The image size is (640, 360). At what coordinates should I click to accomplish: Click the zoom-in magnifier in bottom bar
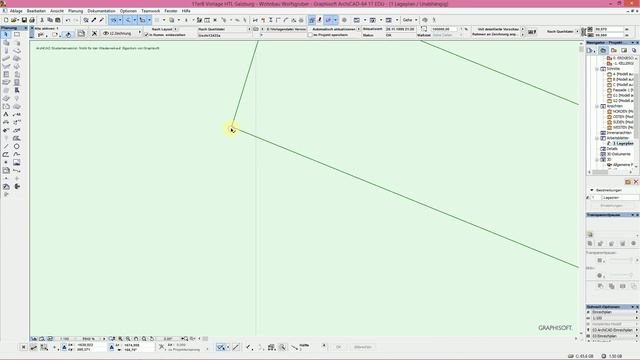tap(120, 339)
